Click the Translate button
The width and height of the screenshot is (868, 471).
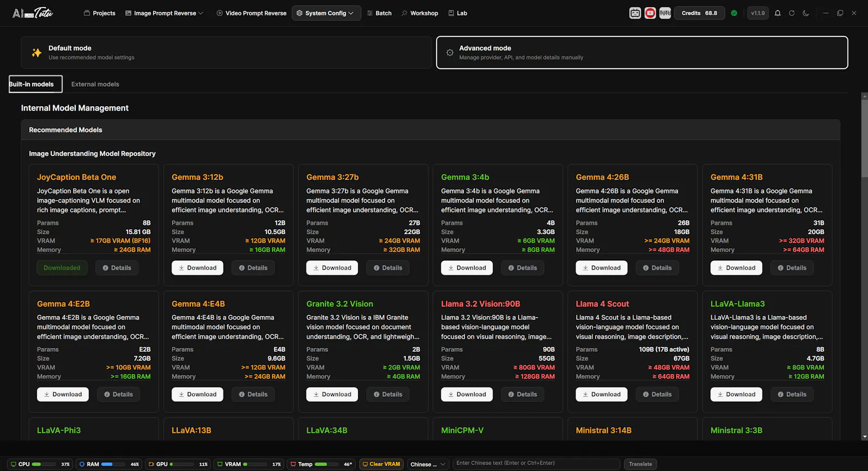click(x=640, y=464)
